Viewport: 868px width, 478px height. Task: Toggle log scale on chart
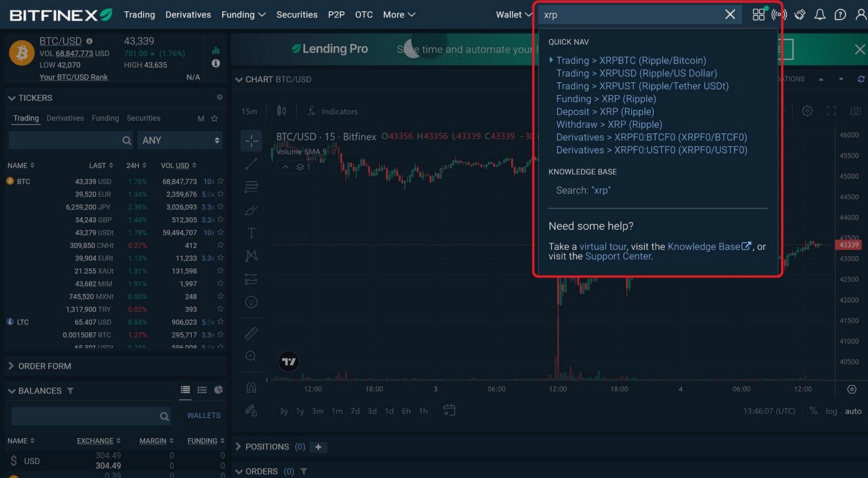(831, 411)
